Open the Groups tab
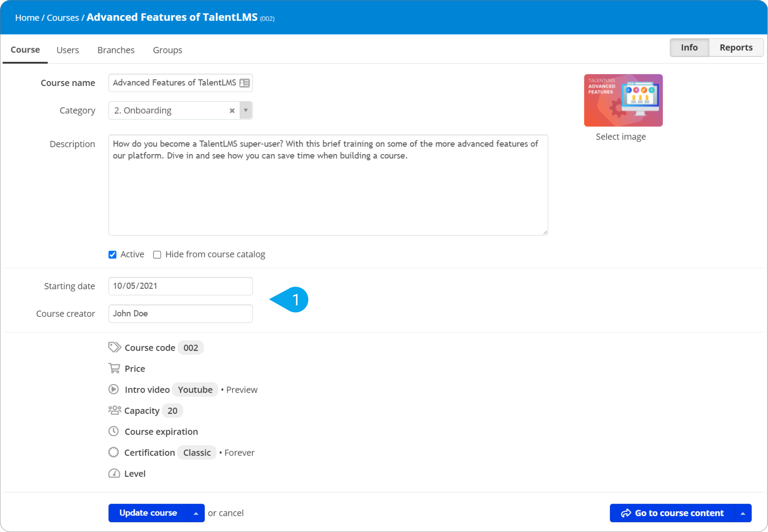The height and width of the screenshot is (532, 768). 167,50
